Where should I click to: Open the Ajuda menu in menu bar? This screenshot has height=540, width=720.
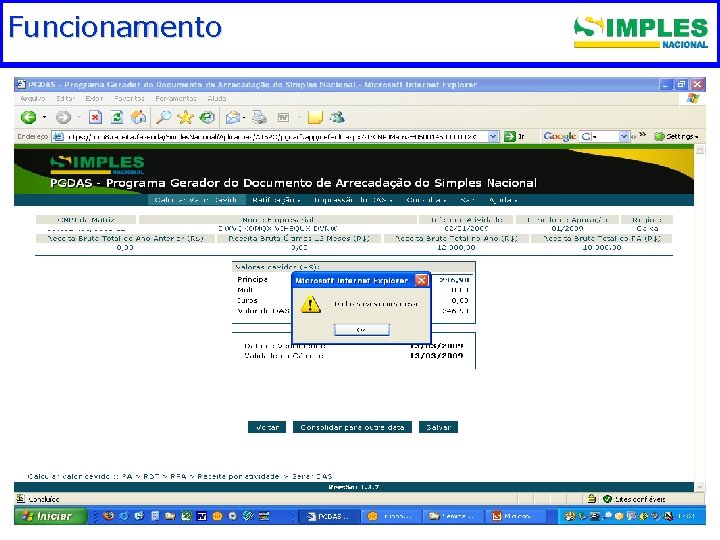[217, 98]
